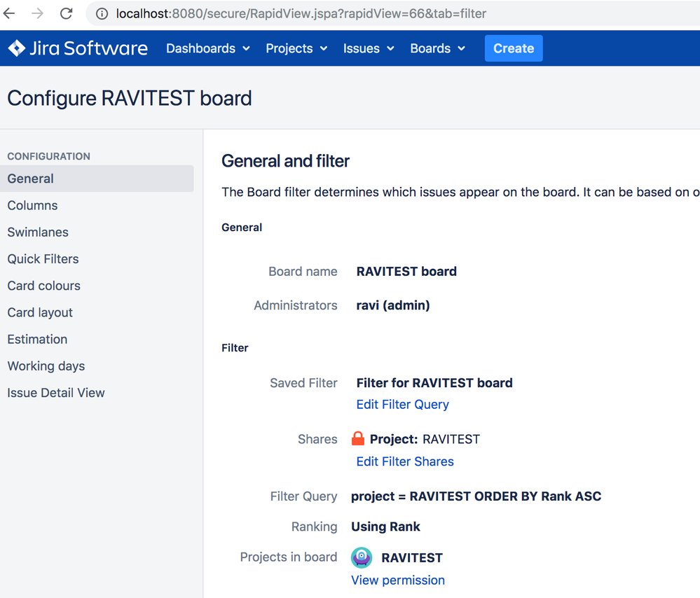The height and width of the screenshot is (598, 700).
Task: Open the Dashboards dropdown menu
Action: pyautogui.click(x=207, y=48)
